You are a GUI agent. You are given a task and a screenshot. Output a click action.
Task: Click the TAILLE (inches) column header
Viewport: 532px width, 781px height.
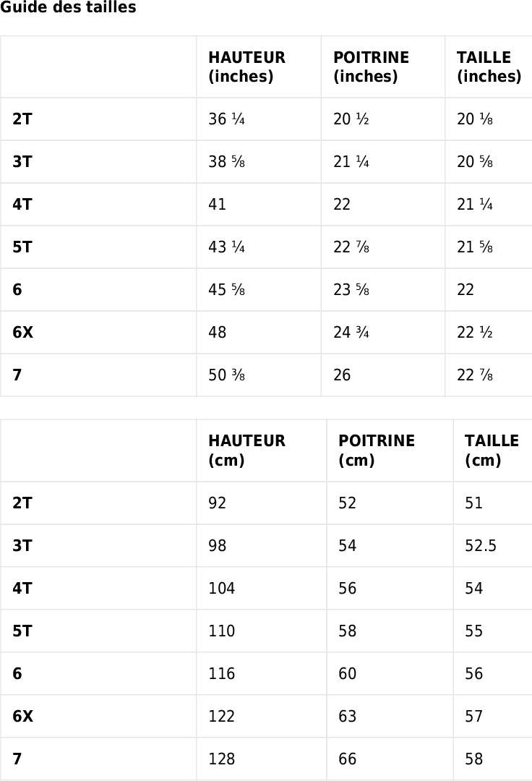coord(489,67)
